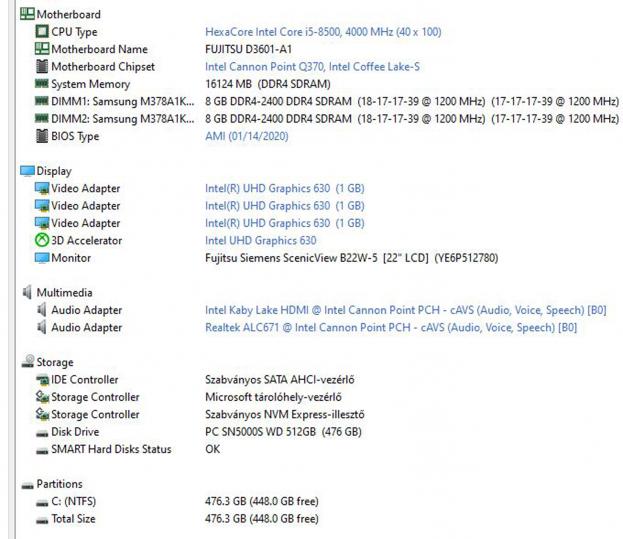Image resolution: width=623 pixels, height=539 pixels.
Task: Open the HexaCore Intel Core i5-8500 link
Action: click(x=323, y=31)
